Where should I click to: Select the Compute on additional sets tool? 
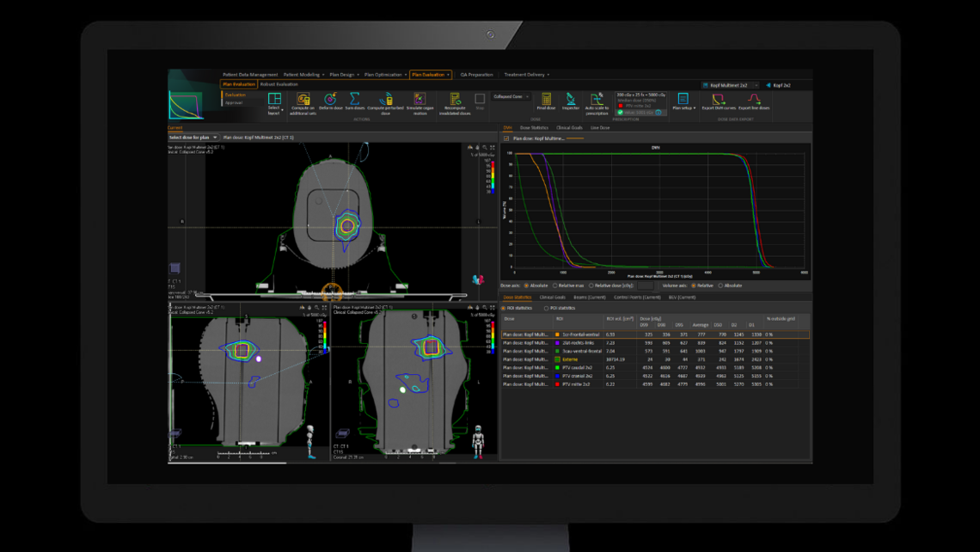(303, 99)
